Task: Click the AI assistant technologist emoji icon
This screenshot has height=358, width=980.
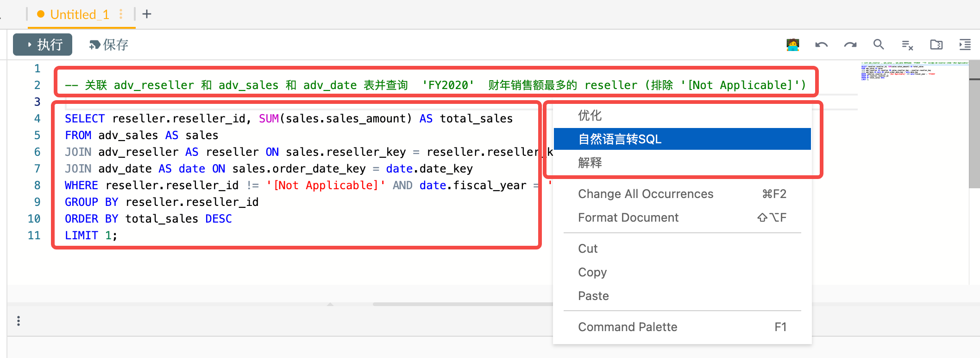Action: click(792, 45)
